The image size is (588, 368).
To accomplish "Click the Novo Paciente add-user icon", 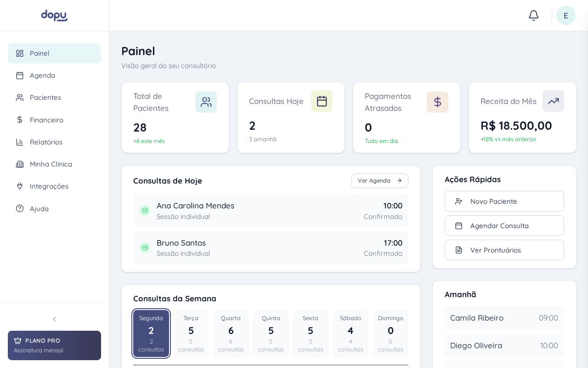I will click(458, 201).
